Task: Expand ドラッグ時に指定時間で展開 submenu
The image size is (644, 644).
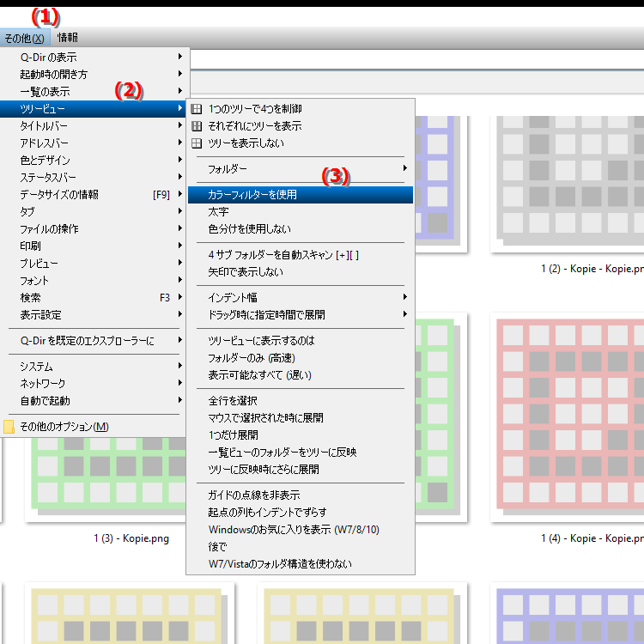Action: click(x=301, y=315)
